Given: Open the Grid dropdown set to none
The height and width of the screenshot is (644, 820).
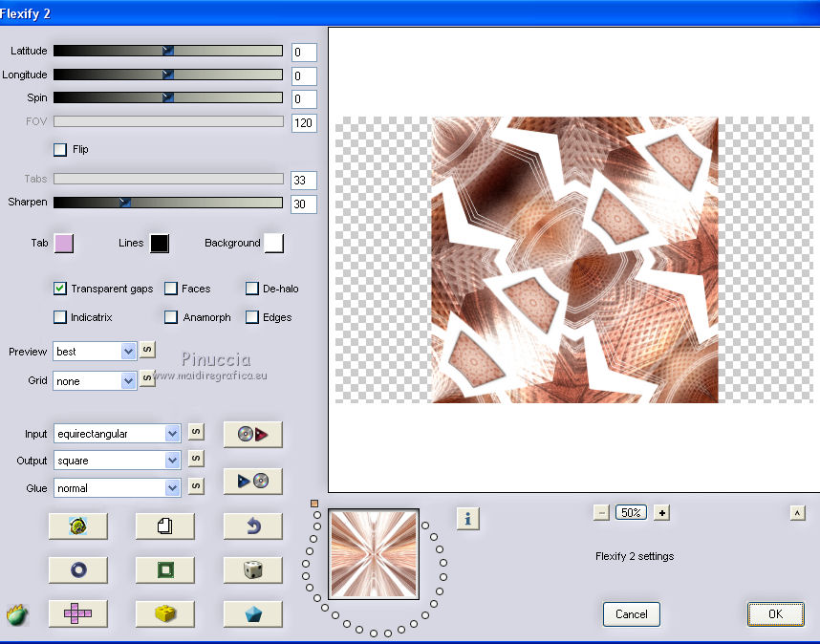Looking at the screenshot, I should [x=95, y=381].
